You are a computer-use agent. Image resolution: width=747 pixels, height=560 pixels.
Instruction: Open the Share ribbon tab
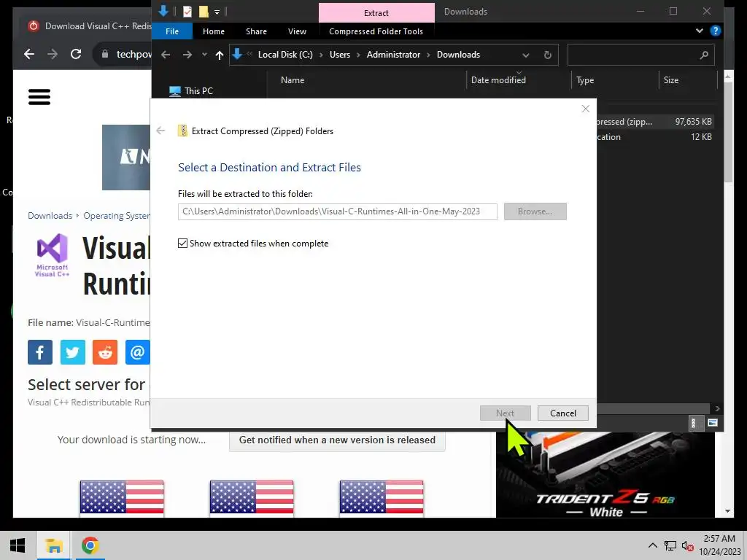tap(256, 31)
